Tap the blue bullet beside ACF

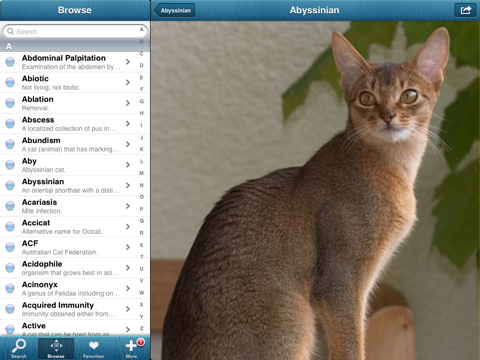[10, 247]
